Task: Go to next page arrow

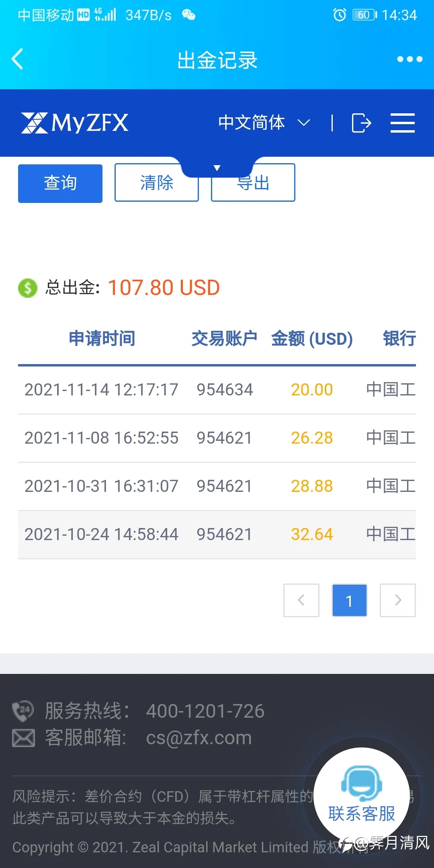Action: pos(398,600)
